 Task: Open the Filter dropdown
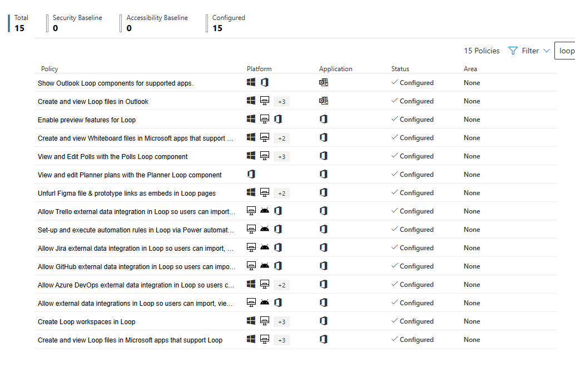(x=529, y=51)
